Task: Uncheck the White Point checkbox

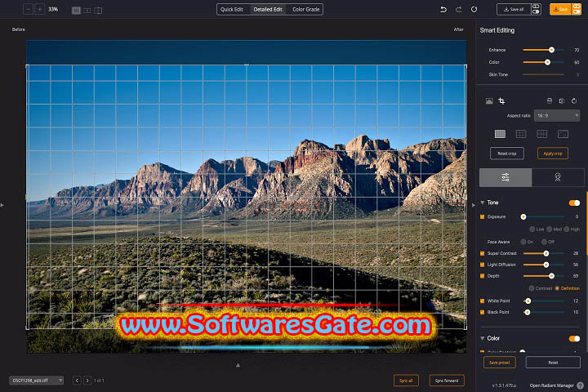Action: point(483,301)
